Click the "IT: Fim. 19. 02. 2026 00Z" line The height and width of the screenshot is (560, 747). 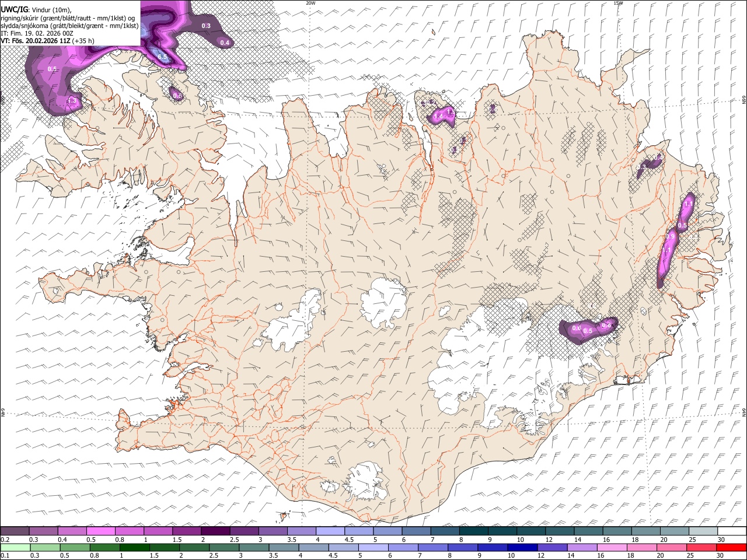coord(37,33)
